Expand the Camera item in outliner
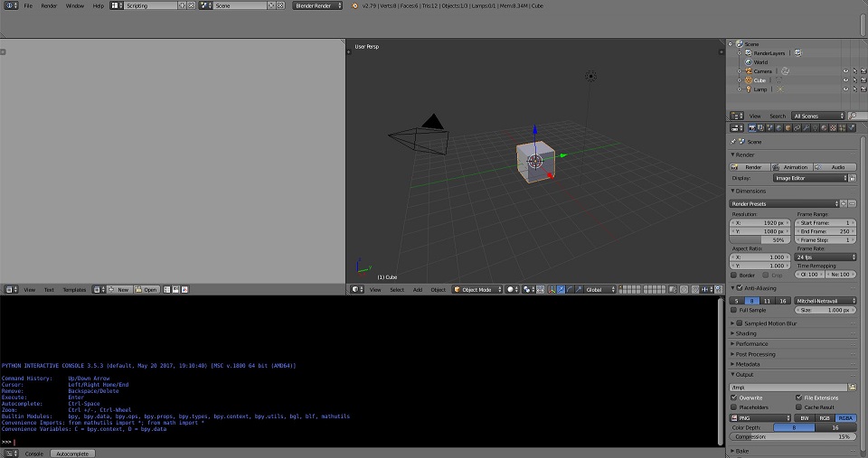Viewport: 868px width, 458px height. click(x=739, y=71)
